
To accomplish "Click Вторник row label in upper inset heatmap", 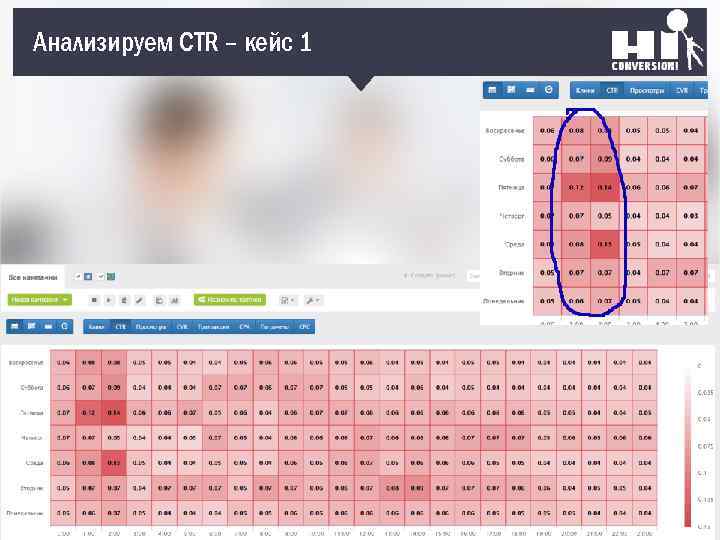I will click(512, 273).
